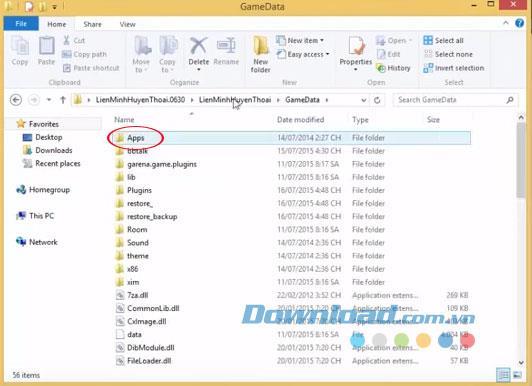The height and width of the screenshot is (386, 532).
Task: Navigate up one folder level
Action: (x=63, y=100)
